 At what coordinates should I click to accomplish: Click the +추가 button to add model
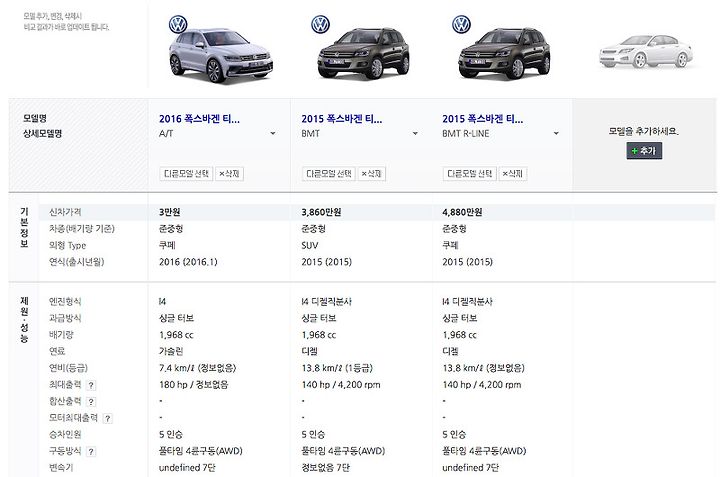tap(644, 151)
